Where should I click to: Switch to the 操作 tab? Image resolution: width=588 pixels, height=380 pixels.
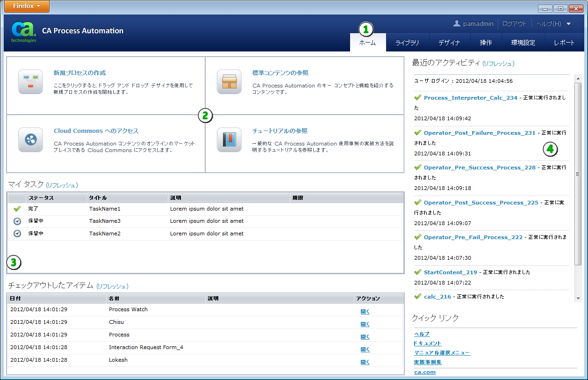486,43
